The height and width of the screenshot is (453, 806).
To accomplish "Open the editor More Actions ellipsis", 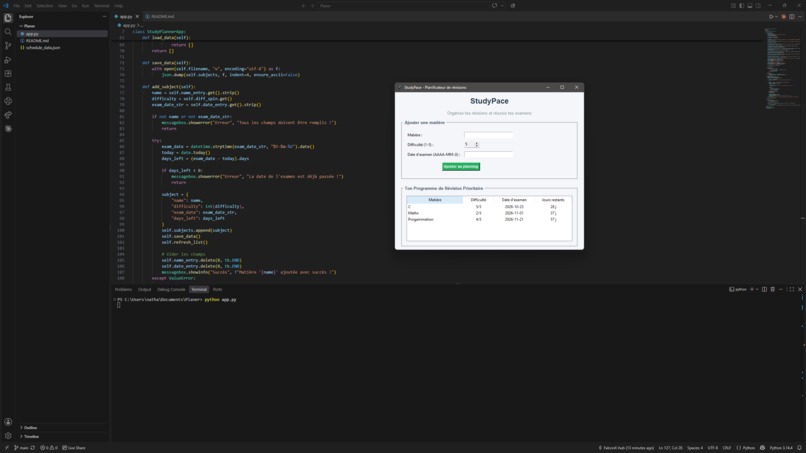I will click(x=799, y=16).
